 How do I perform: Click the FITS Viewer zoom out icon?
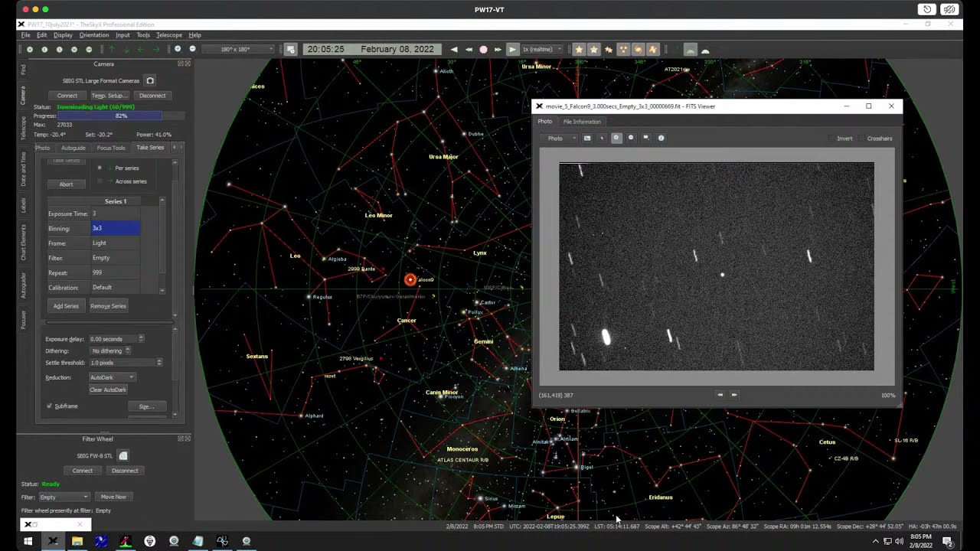631,139
